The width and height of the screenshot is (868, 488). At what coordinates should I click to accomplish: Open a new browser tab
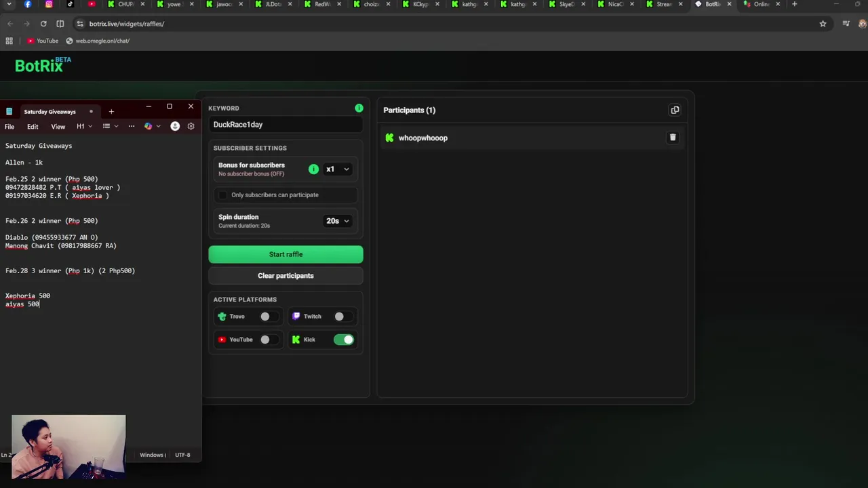click(x=794, y=4)
